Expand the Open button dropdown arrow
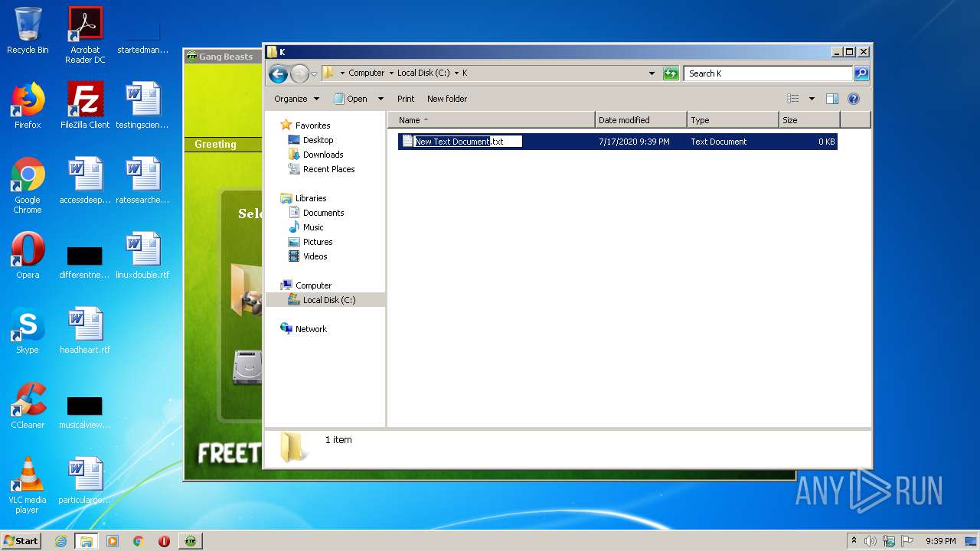The image size is (980, 551). point(381,99)
